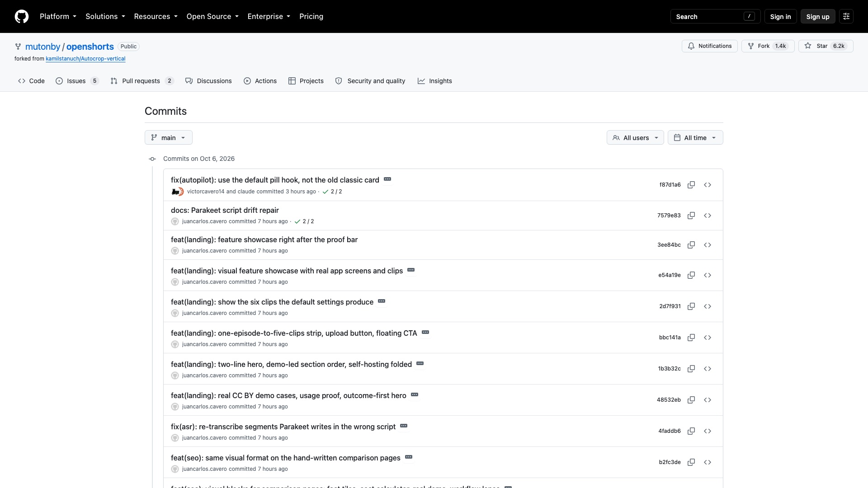Screen dimensions: 868x488
Task: Open the Pricing link
Action: 311,16
